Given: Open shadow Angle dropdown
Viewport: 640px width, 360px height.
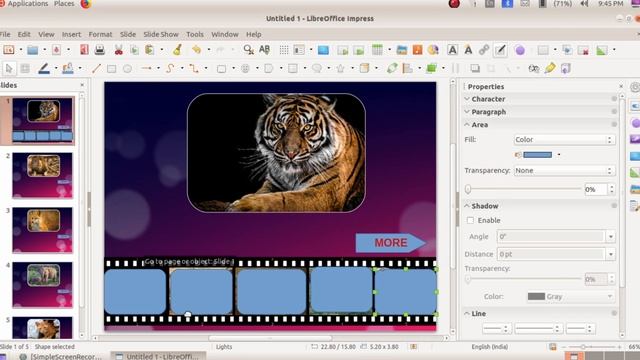Looking at the screenshot, I should [610, 236].
